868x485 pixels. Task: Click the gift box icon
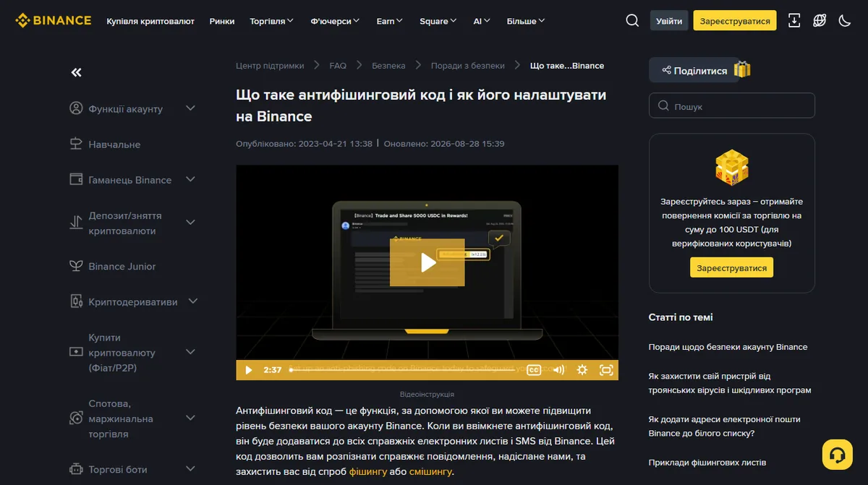pyautogui.click(x=742, y=69)
